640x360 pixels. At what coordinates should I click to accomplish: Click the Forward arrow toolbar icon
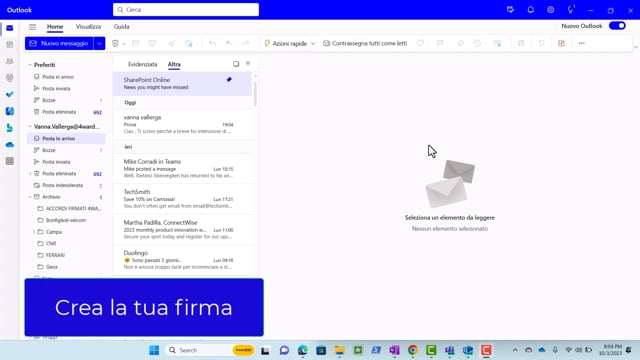pos(246,43)
